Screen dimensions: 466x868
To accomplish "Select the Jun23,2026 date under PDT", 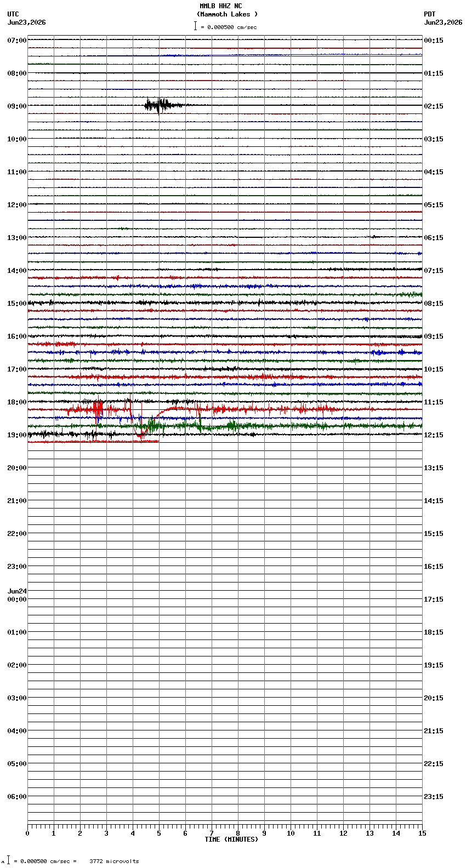I will tap(443, 22).
